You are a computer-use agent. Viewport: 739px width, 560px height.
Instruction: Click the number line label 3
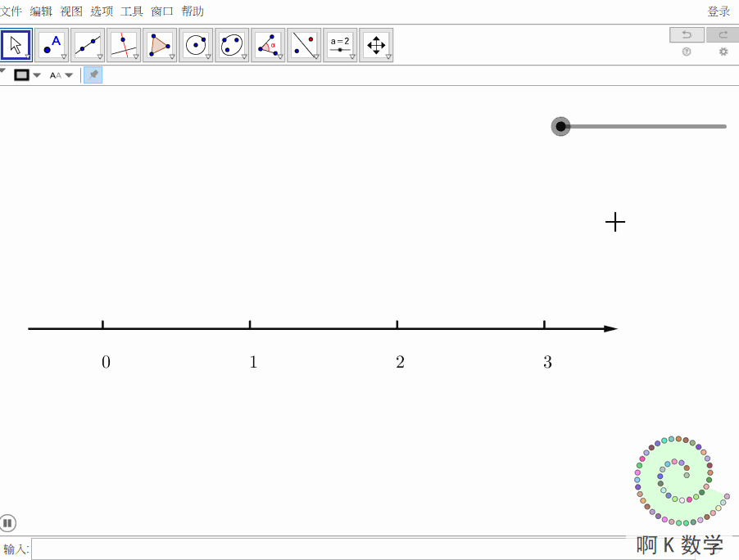(x=547, y=362)
